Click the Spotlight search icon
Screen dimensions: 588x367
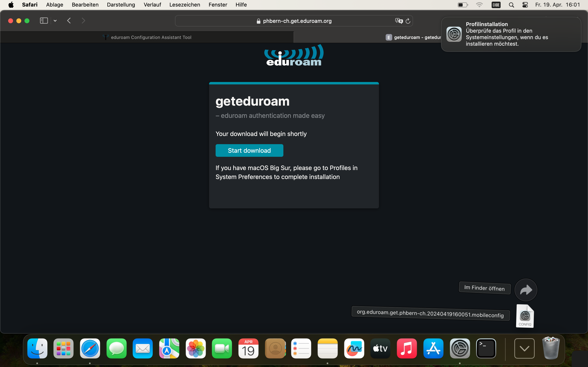(511, 5)
